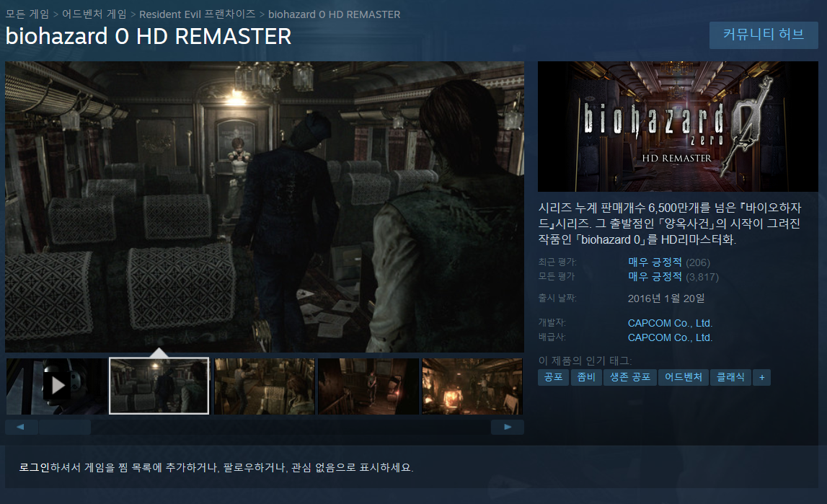Select the 공포 tag
827x504 pixels.
click(x=553, y=378)
